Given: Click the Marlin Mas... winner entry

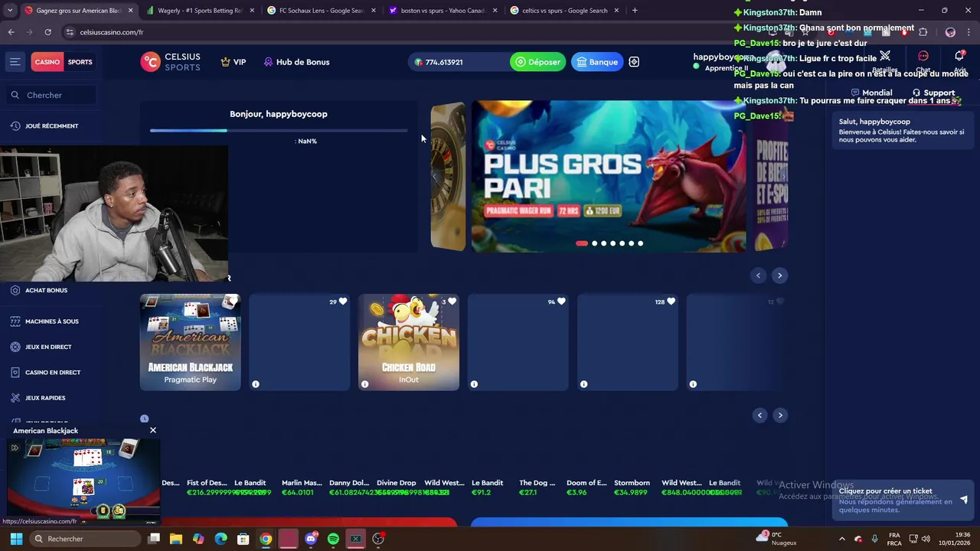Looking at the screenshot, I should tap(302, 487).
